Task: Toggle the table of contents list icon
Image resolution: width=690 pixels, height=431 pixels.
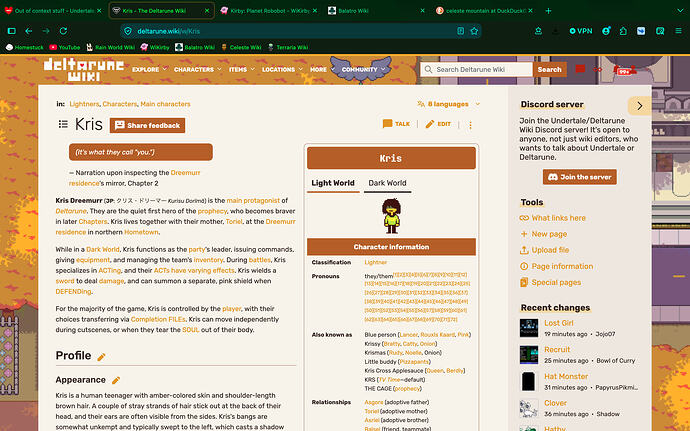Action: point(63,125)
